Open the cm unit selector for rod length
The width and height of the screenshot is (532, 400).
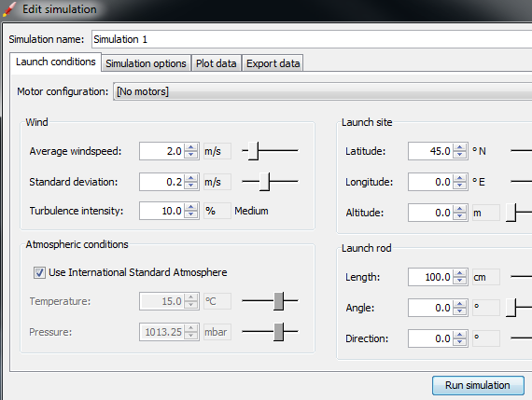coord(486,277)
